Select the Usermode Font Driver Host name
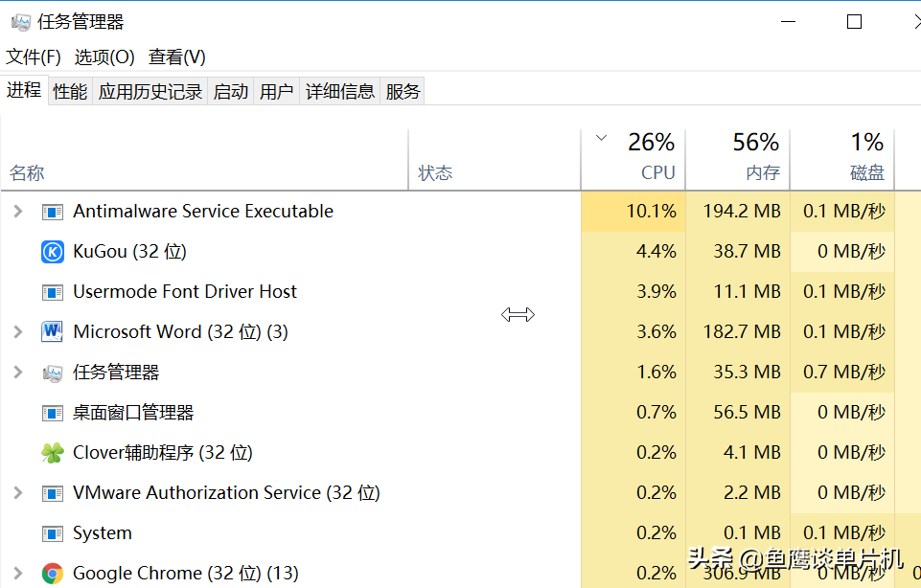 coord(185,292)
